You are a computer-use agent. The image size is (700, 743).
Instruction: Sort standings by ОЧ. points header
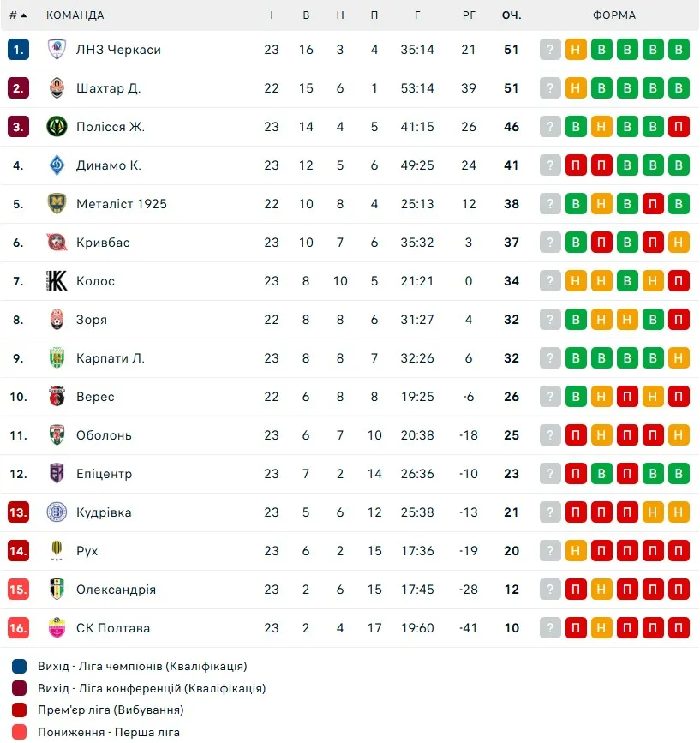[512, 15]
